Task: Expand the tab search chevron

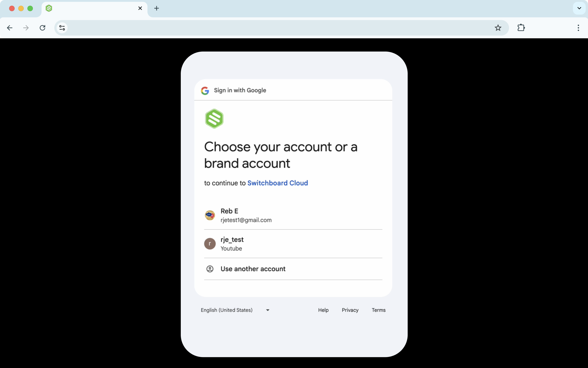Action: [579, 8]
